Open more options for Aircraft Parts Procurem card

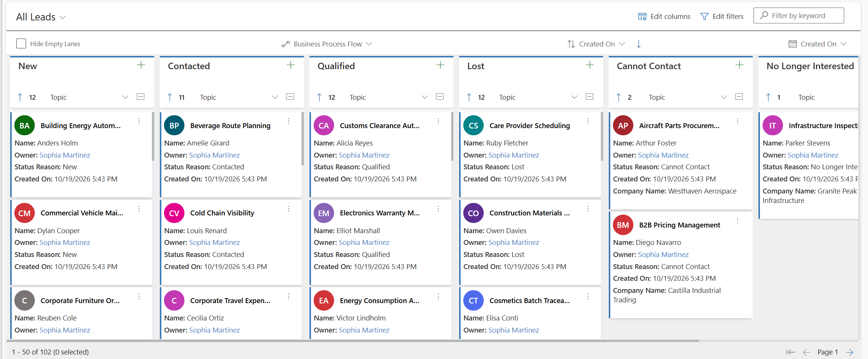[738, 121]
